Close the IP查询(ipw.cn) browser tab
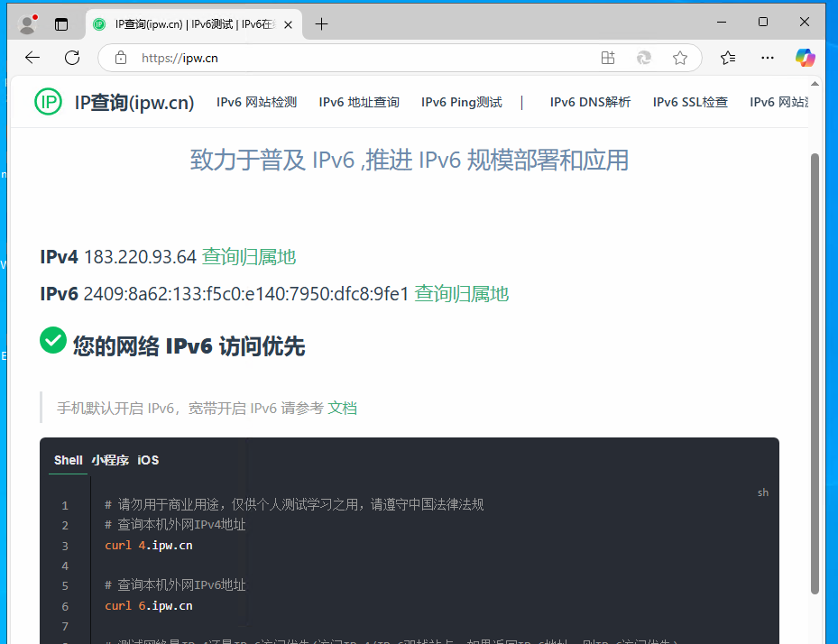Screen dimensions: 838x644 click(288, 24)
